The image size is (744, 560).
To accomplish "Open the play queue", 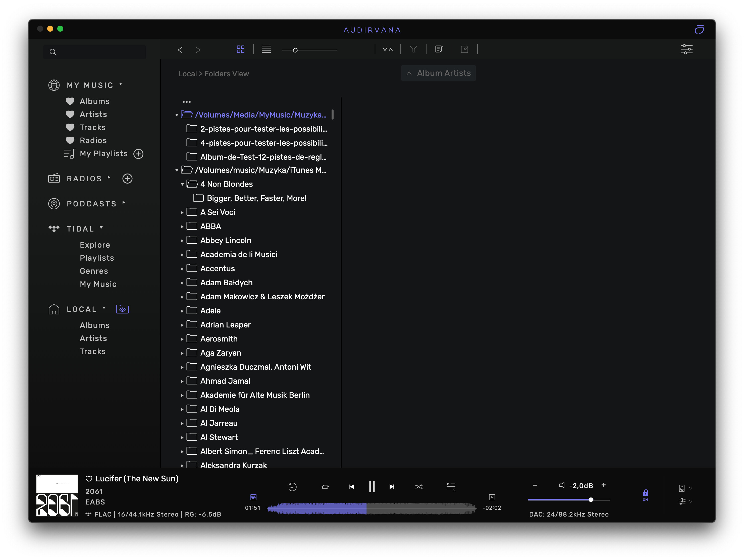I will [451, 487].
